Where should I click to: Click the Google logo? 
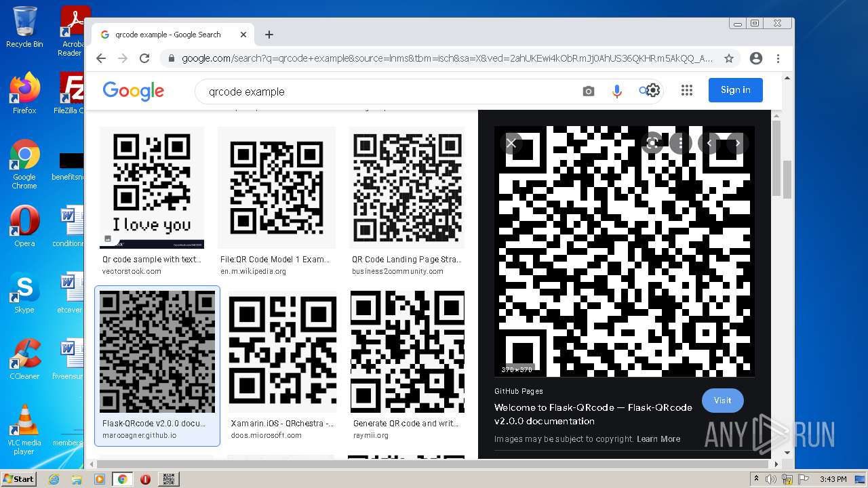click(134, 91)
